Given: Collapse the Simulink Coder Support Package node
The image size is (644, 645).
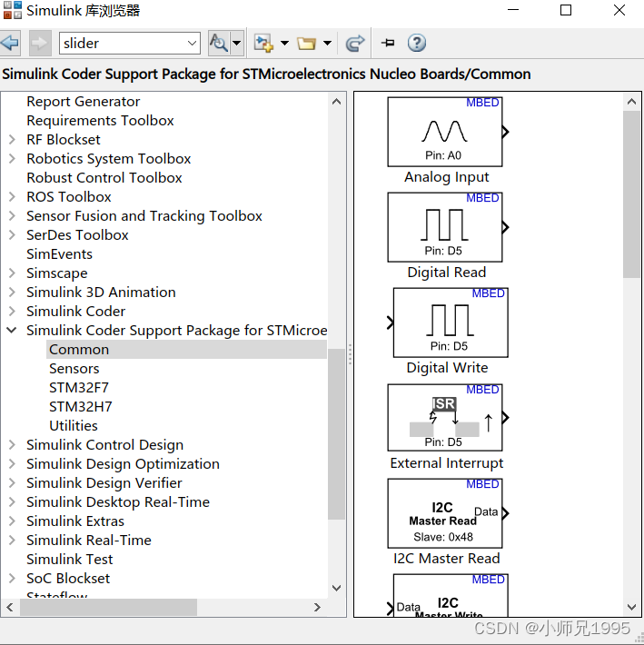Looking at the screenshot, I should (x=12, y=330).
